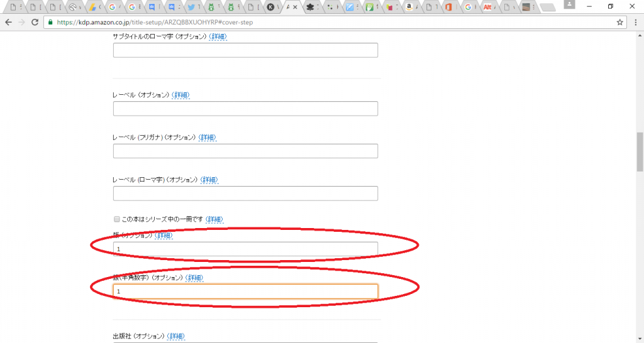Click the 版 (オプション) input field
Viewport: 644px width, 343px height.
click(x=245, y=249)
